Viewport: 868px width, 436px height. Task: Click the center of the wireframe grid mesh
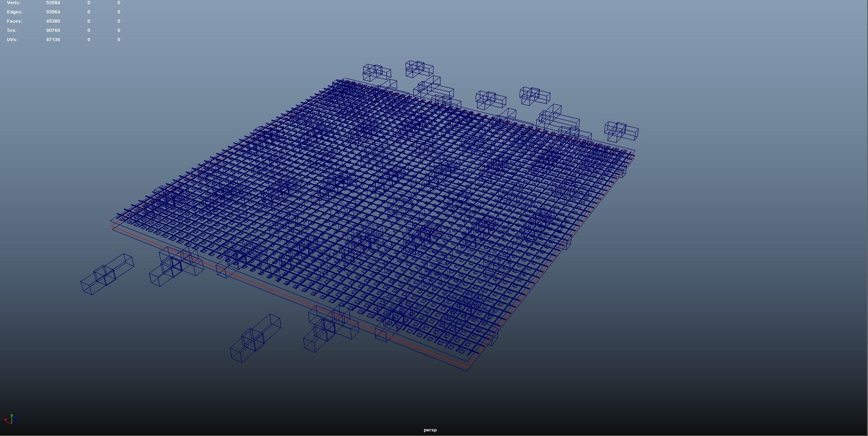pyautogui.click(x=375, y=217)
